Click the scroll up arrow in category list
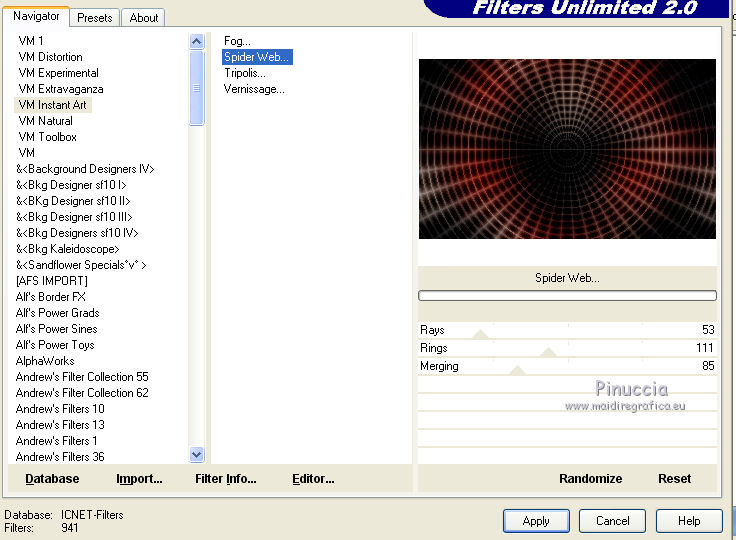 click(197, 42)
